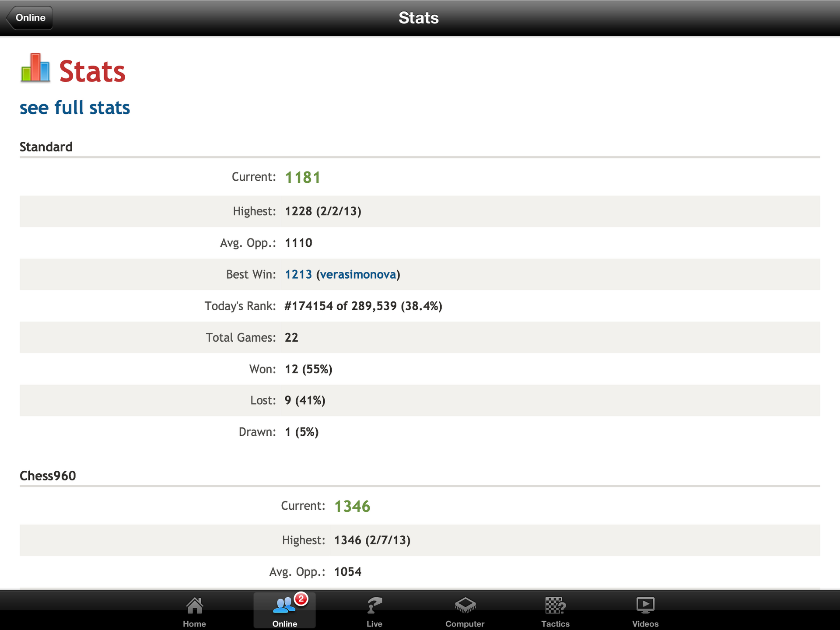The height and width of the screenshot is (630, 840).
Task: Open the verasimonova player profile link
Action: (x=358, y=274)
